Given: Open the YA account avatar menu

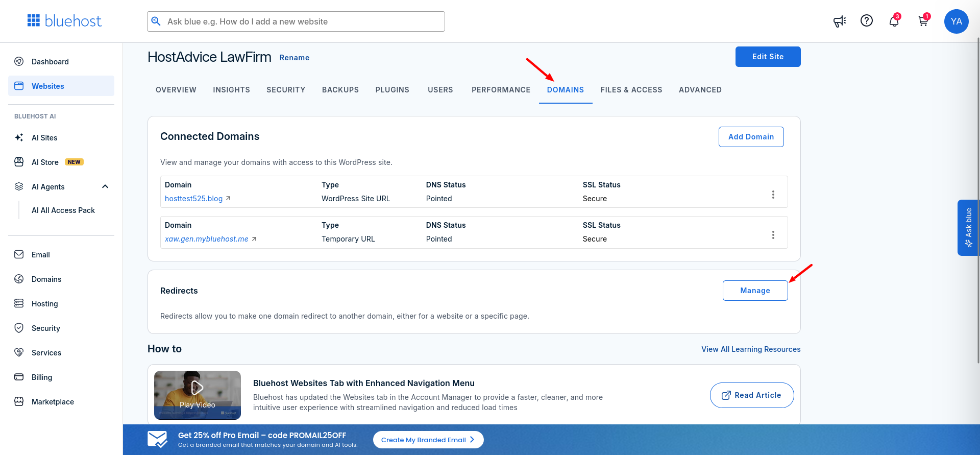Looking at the screenshot, I should (957, 21).
